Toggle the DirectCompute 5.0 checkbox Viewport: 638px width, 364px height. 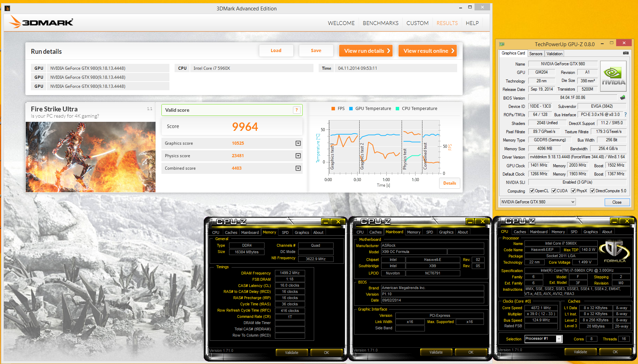coord(593,191)
